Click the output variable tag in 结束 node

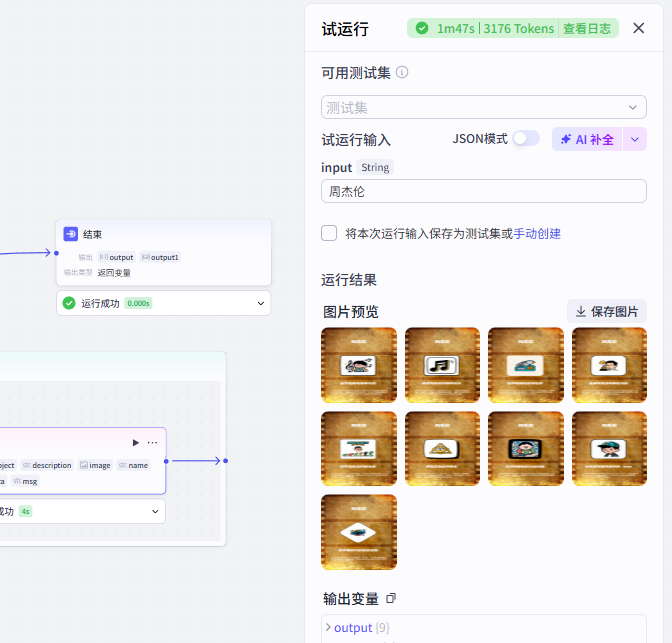[116, 257]
